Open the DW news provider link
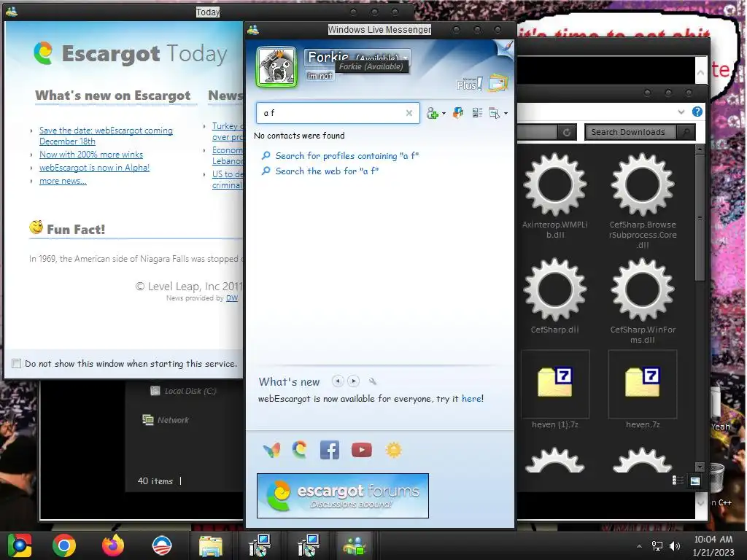Image resolution: width=747 pixels, height=560 pixels. click(x=231, y=298)
